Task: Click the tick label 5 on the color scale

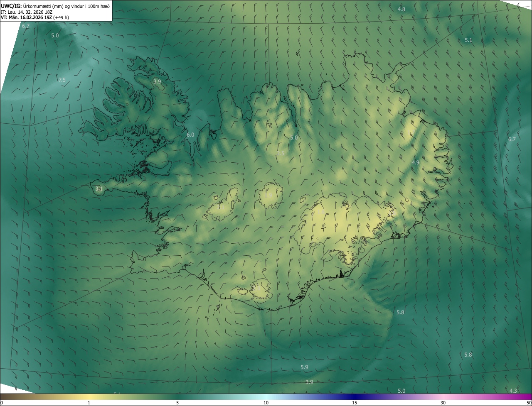Action: (177, 403)
